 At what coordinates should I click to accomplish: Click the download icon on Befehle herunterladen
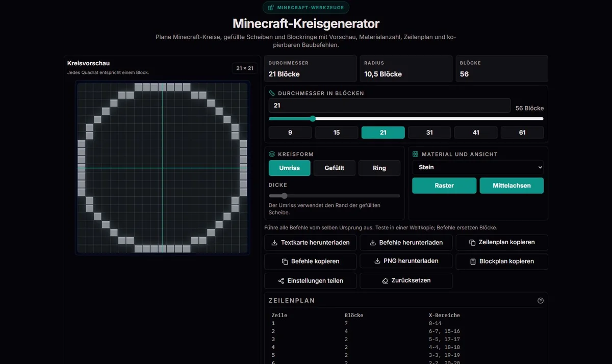click(373, 243)
